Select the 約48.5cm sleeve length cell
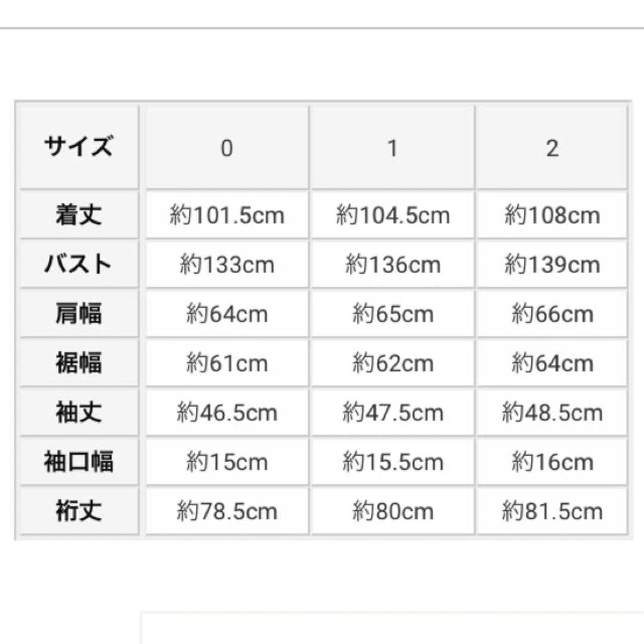The image size is (644, 644). 552,413
